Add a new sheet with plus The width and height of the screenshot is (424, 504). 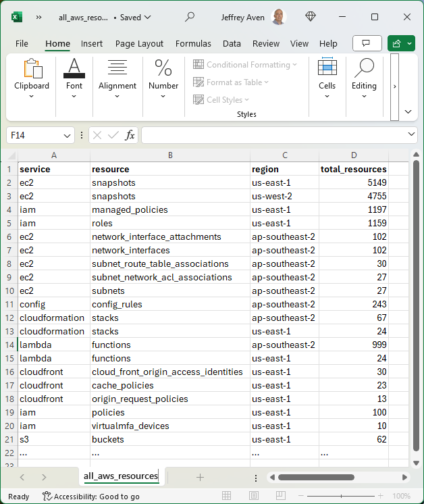tap(200, 478)
